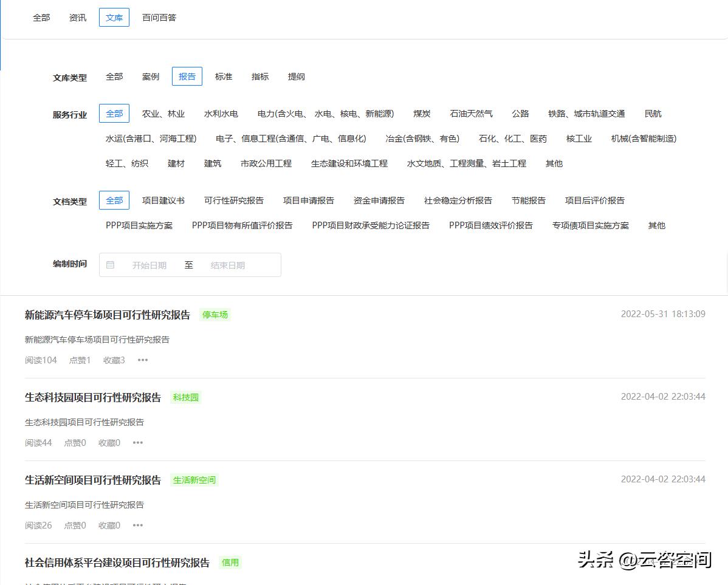The width and height of the screenshot is (728, 585).
Task: Select 节能报告 document type filter
Action: click(x=528, y=200)
